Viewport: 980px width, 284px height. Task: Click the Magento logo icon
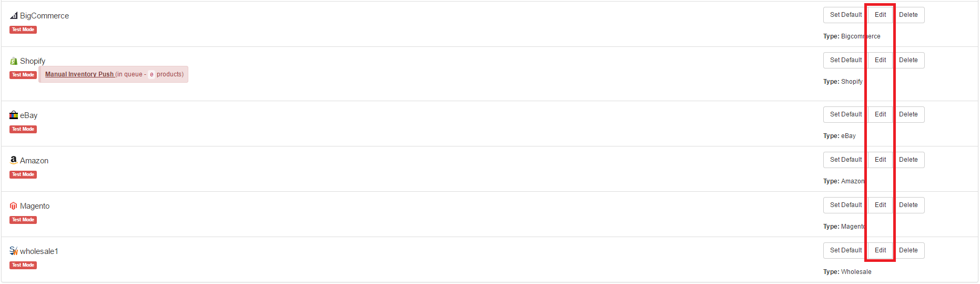[x=14, y=206]
